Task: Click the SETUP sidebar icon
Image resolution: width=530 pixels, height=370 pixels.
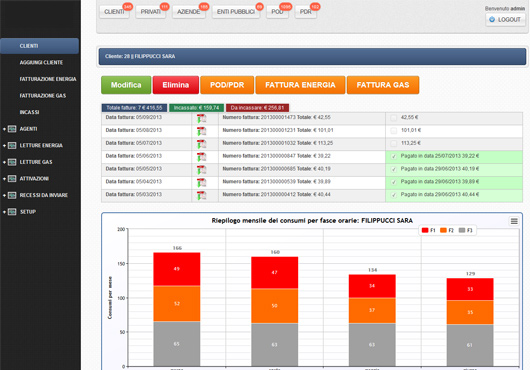Action: [12, 212]
